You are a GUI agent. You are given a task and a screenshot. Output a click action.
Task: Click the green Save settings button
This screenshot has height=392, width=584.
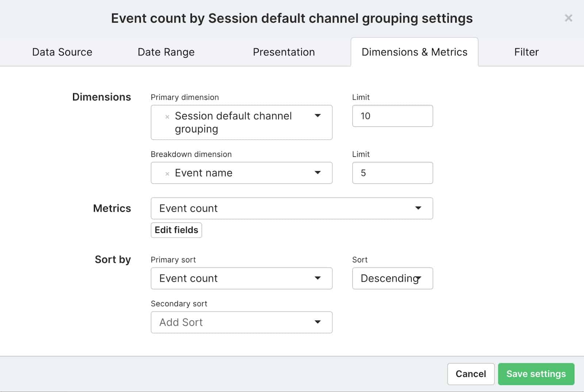536,374
